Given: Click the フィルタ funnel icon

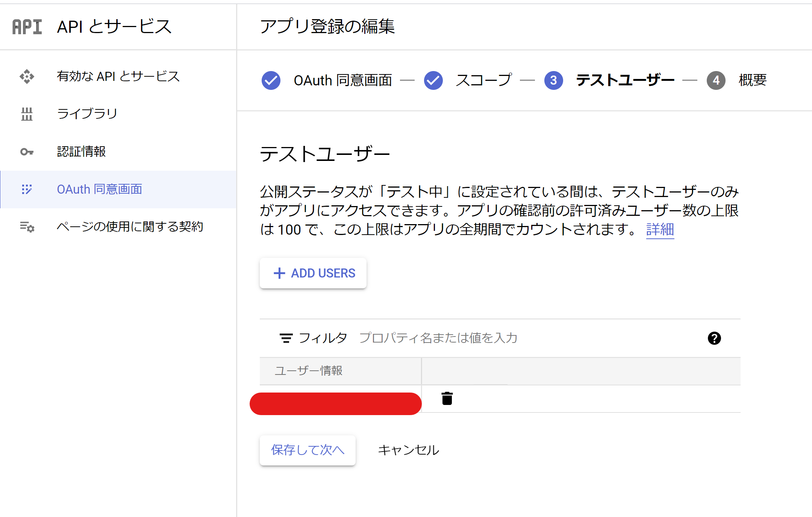Looking at the screenshot, I should click(286, 338).
